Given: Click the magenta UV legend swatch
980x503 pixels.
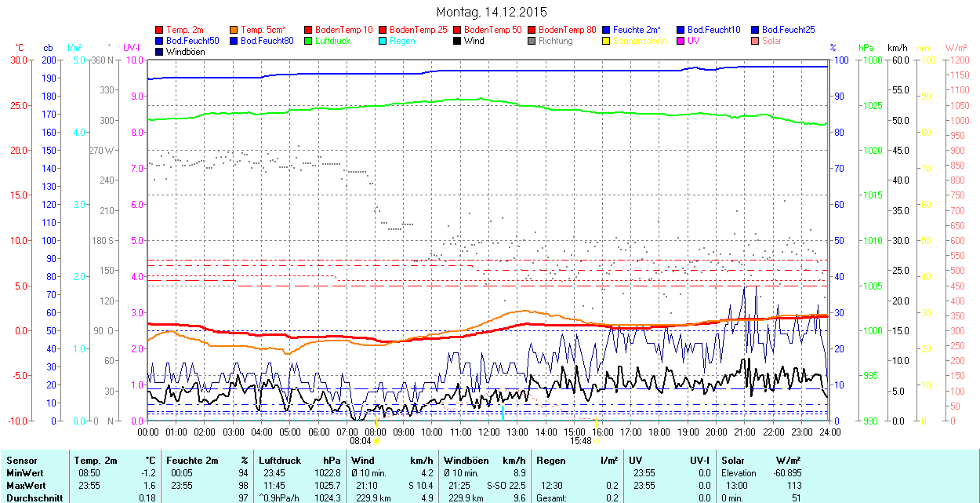Looking at the screenshot, I should [681, 41].
